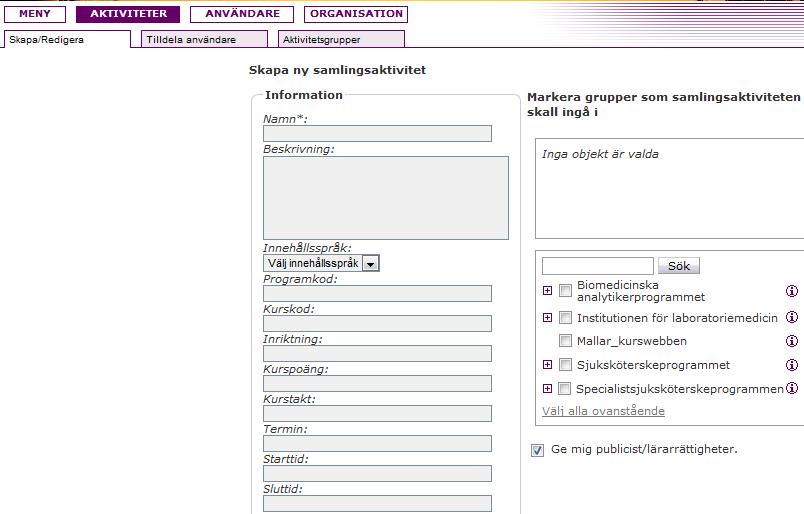Expand Sjuksköterskeprogrammet tree node
Image resolution: width=804 pixels, height=514 pixels.
[547, 365]
